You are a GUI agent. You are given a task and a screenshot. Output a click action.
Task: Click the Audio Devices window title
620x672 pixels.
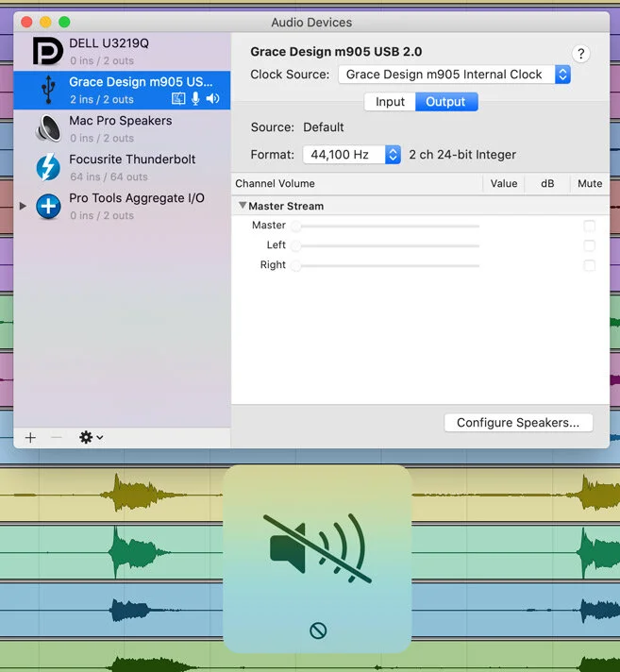[x=311, y=23]
